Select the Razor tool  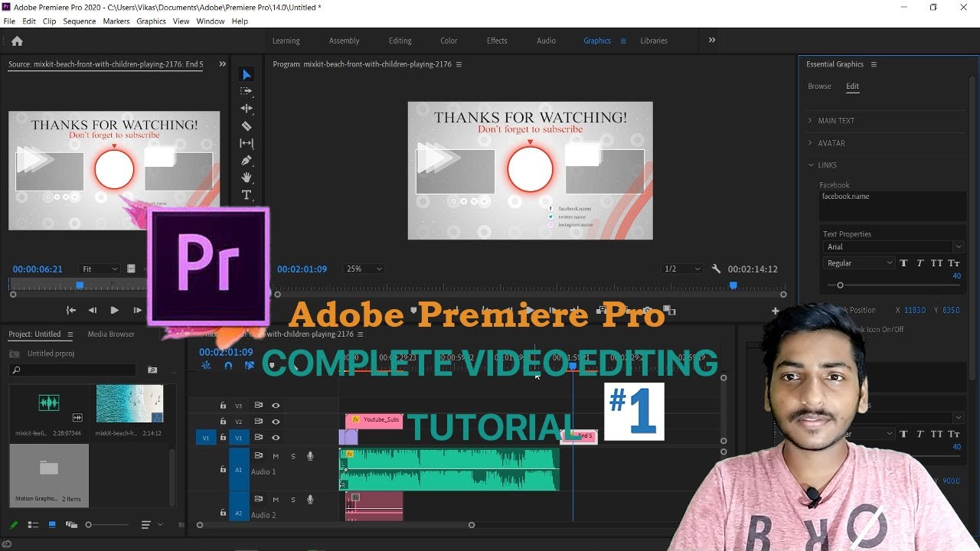tap(247, 126)
